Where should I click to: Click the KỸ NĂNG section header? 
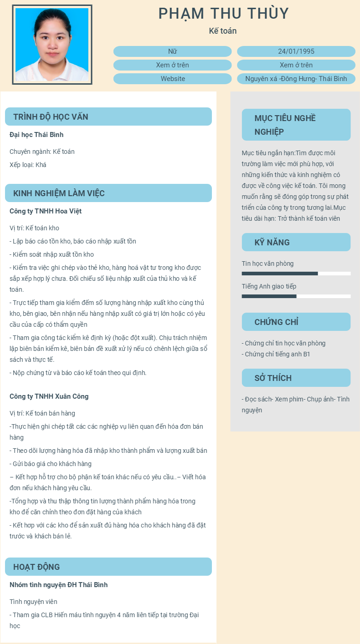(296, 242)
